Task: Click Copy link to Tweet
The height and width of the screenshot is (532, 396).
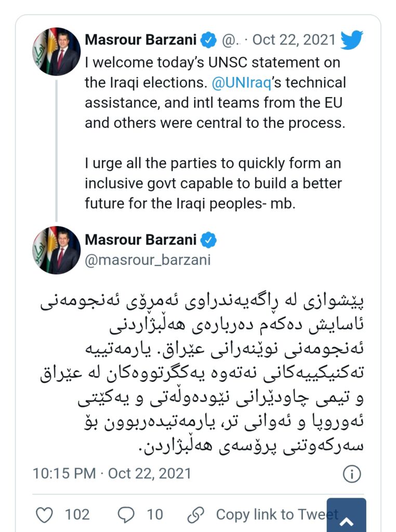Action: click(276, 515)
